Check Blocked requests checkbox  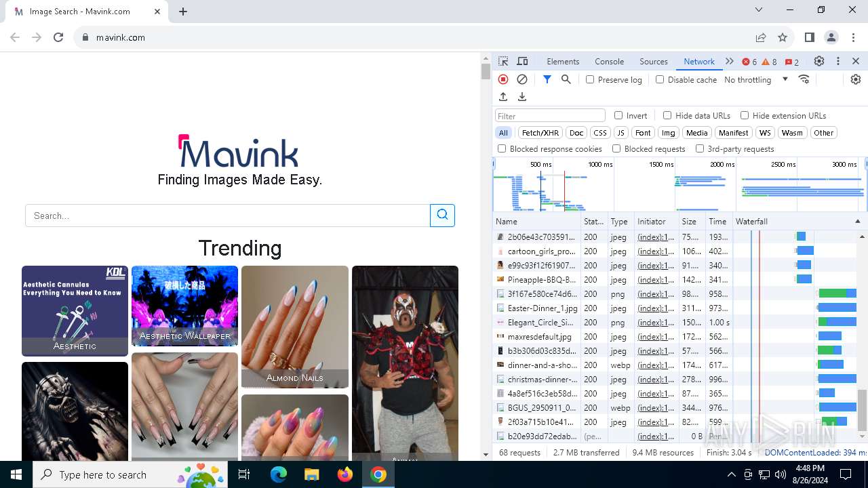pyautogui.click(x=616, y=148)
